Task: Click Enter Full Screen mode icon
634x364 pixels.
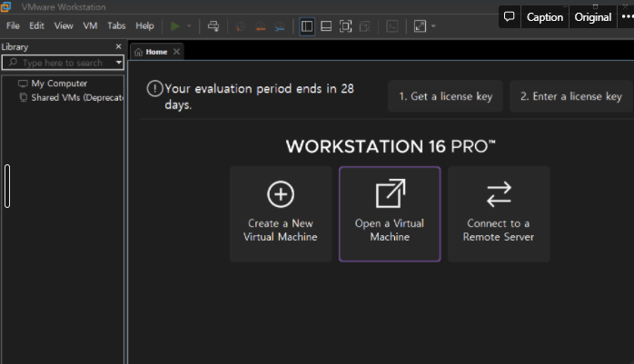Action: (x=345, y=26)
